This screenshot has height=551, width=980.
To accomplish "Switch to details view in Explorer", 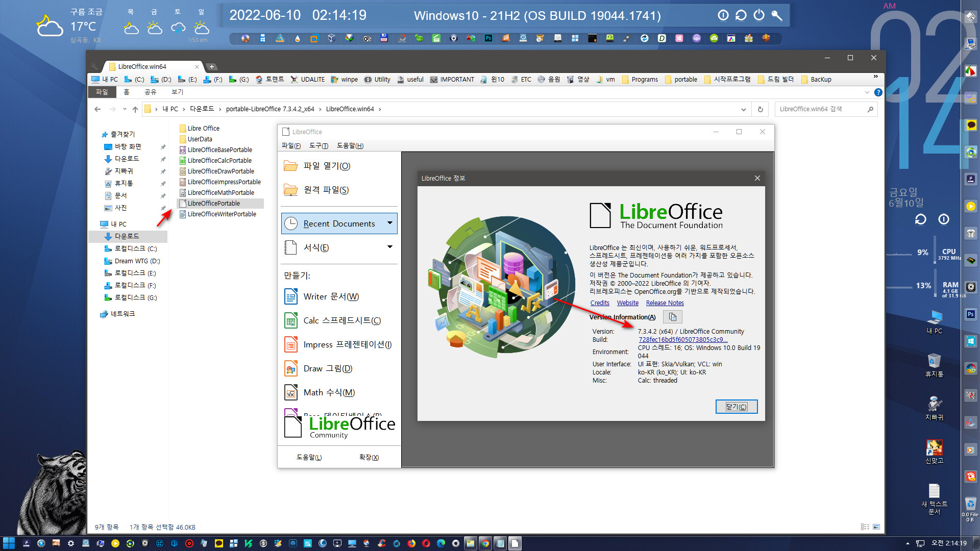I will 865,527.
